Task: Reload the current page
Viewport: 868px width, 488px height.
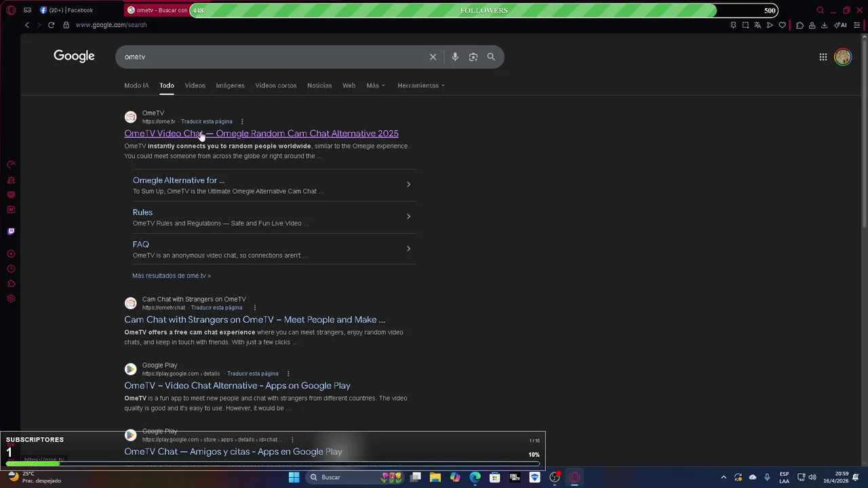Action: tap(51, 25)
